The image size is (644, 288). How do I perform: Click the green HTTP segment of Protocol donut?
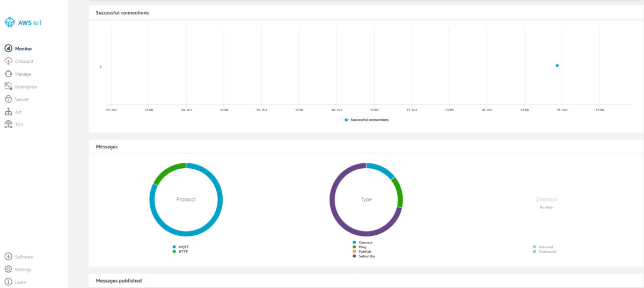point(167,170)
